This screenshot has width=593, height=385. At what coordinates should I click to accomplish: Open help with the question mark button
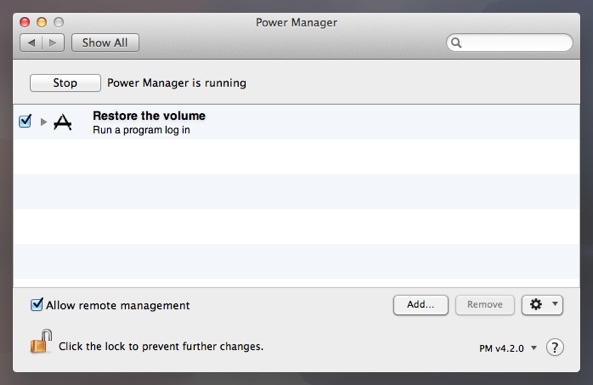[555, 347]
